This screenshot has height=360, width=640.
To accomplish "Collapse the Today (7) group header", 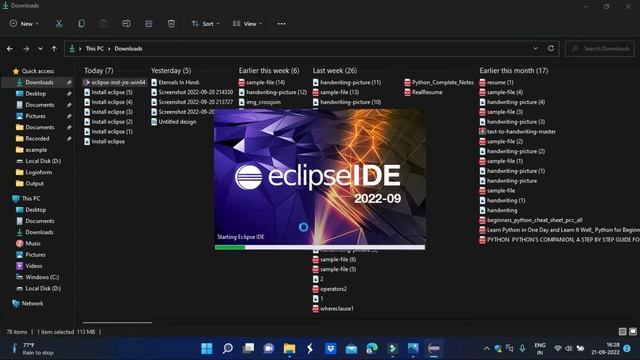I will pos(99,71).
